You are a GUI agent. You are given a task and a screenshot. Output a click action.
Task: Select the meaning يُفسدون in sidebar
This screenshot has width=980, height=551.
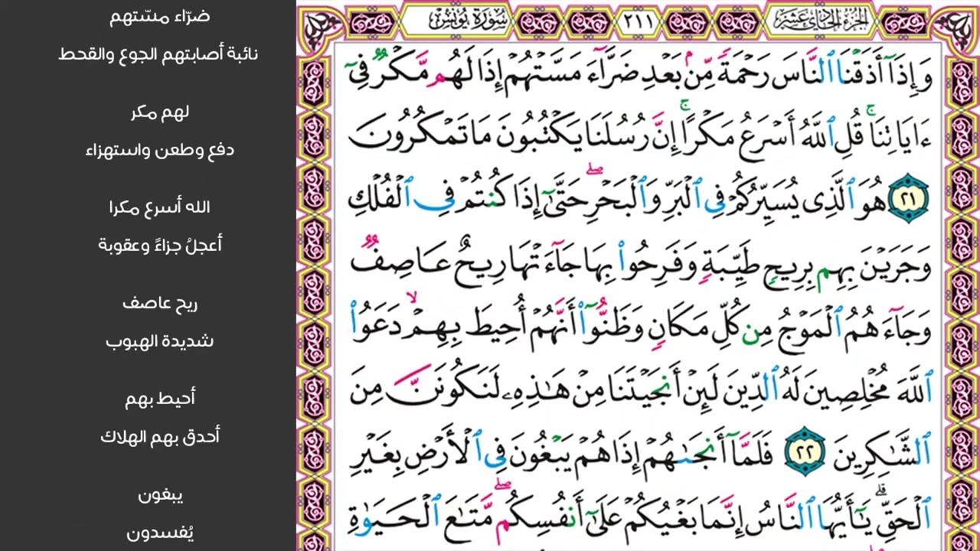pyautogui.click(x=159, y=533)
